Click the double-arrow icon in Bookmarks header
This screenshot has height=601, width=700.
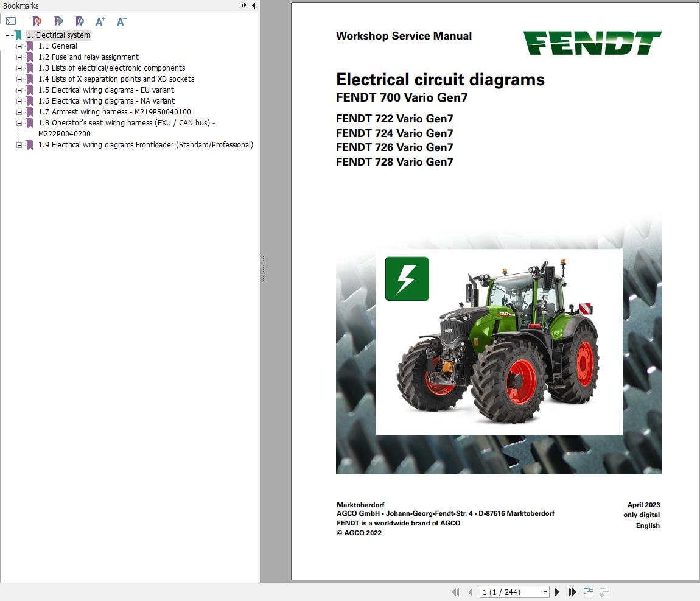click(x=243, y=5)
